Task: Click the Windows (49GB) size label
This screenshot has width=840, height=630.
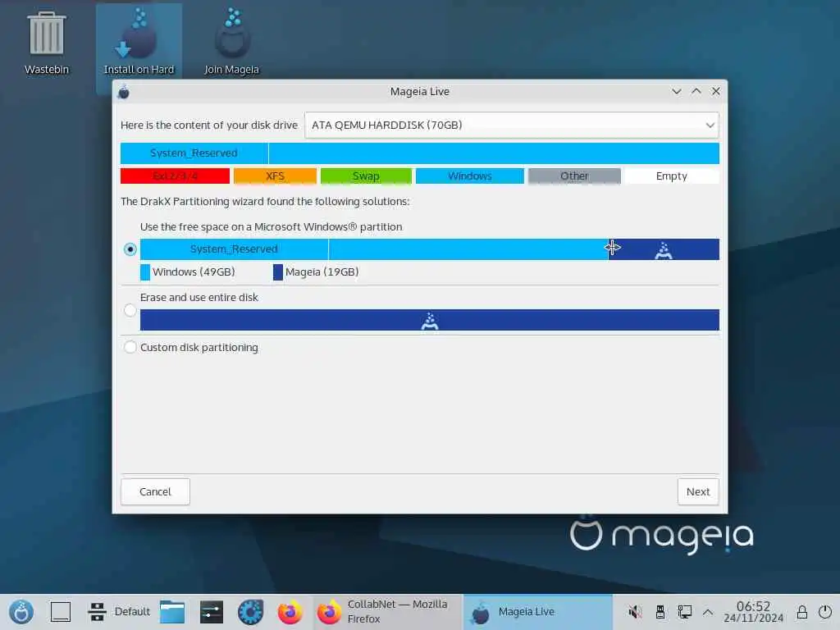Action: 194,272
